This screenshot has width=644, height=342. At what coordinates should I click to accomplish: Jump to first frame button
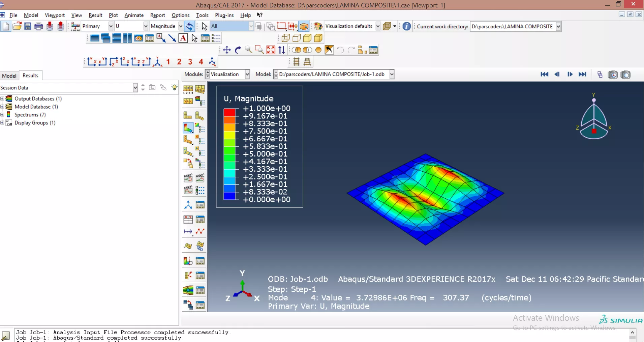point(544,75)
